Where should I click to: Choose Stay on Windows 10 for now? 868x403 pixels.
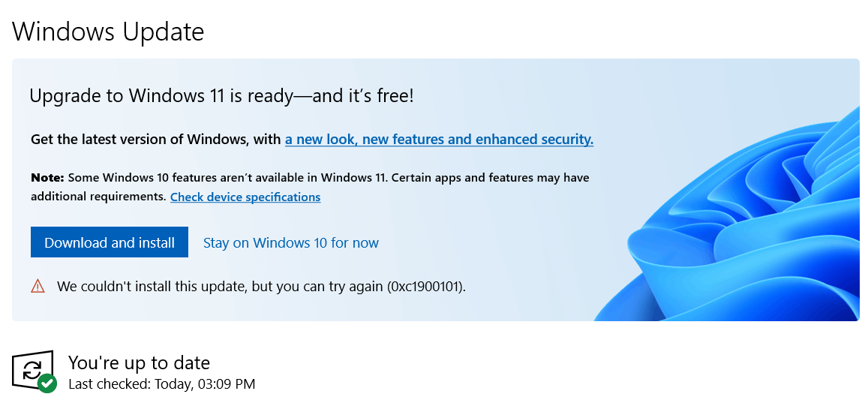pos(290,243)
